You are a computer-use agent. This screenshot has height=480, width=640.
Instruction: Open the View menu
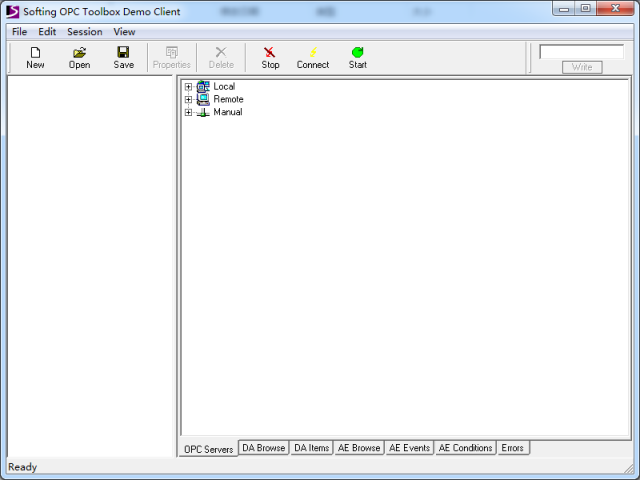pyautogui.click(x=124, y=32)
